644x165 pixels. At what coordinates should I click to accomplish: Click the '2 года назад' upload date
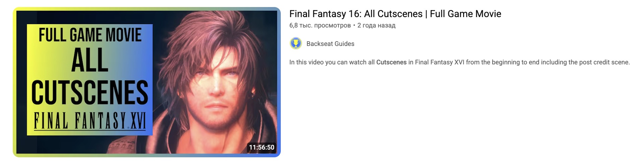tap(376, 25)
